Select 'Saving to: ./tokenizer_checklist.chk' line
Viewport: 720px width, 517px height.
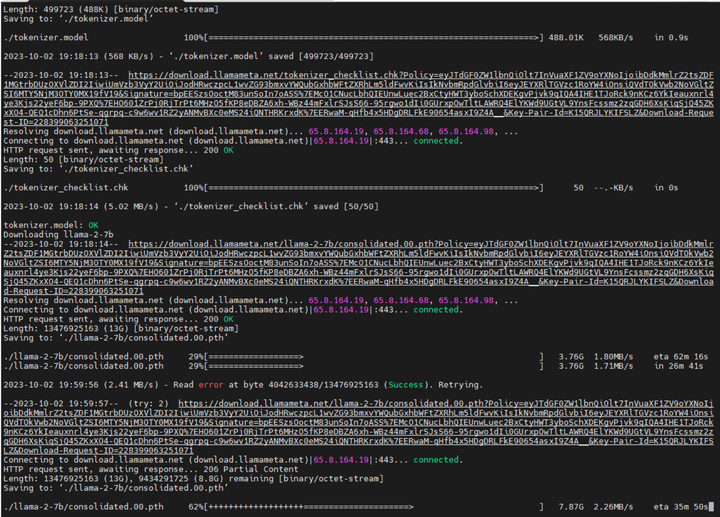click(x=98, y=169)
